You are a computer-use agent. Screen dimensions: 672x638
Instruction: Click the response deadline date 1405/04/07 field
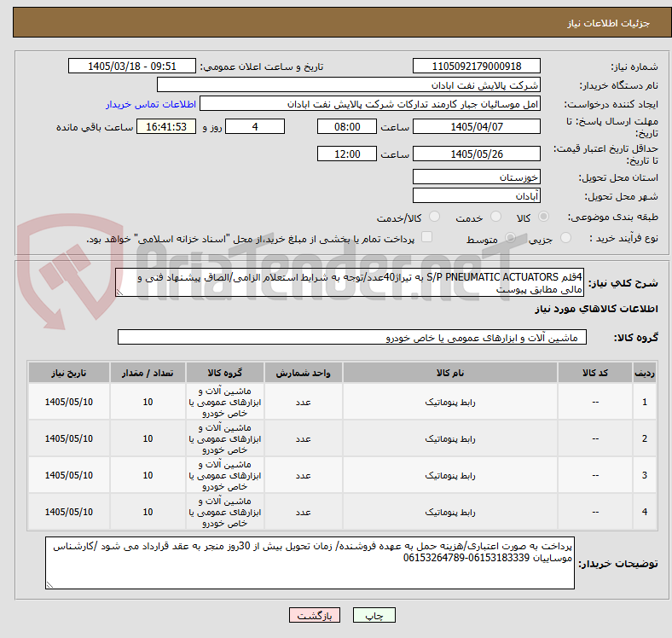(x=476, y=126)
